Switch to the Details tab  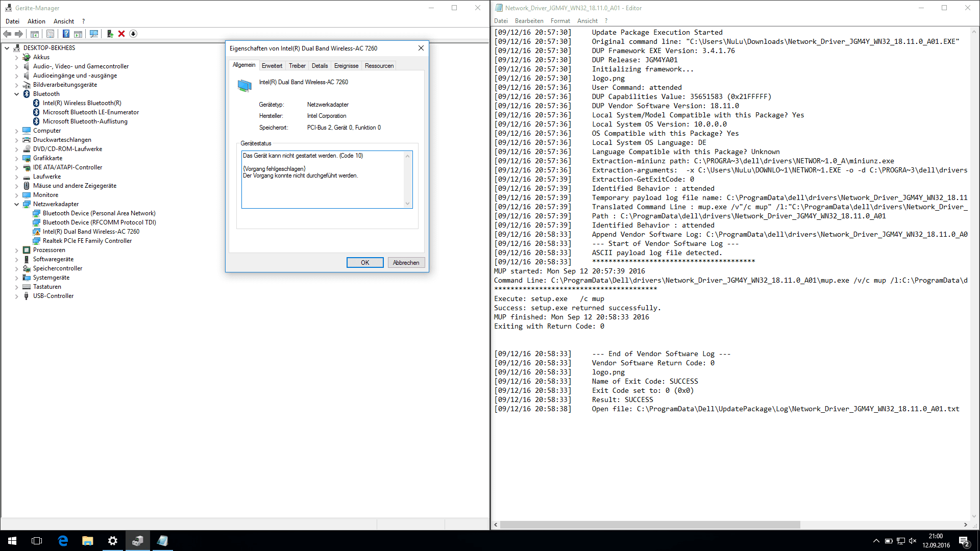(x=320, y=66)
